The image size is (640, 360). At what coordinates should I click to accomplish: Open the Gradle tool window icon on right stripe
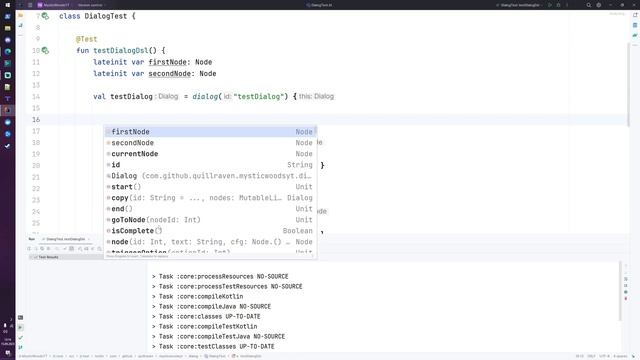tap(635, 36)
